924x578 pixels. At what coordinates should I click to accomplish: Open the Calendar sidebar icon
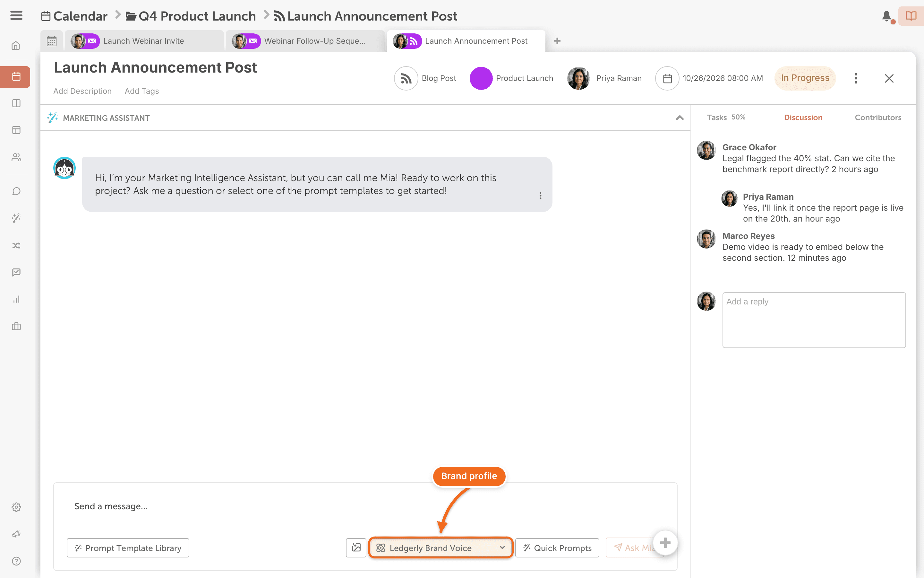pyautogui.click(x=15, y=77)
